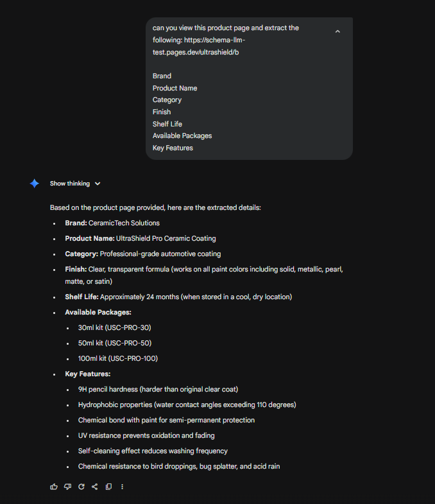Collapse the user prompt bubble chevron
The width and height of the screenshot is (435, 504).
coord(337,31)
